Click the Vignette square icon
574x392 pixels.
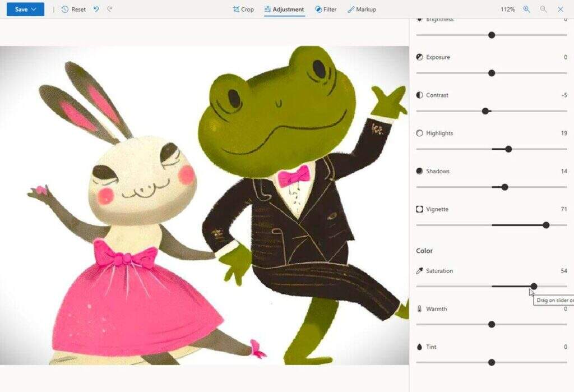(419, 209)
